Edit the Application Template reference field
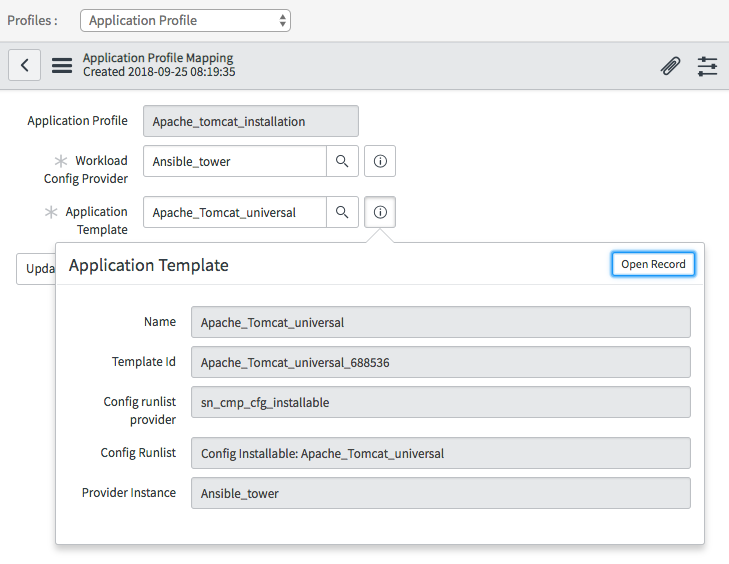The height and width of the screenshot is (564, 729). pos(235,212)
